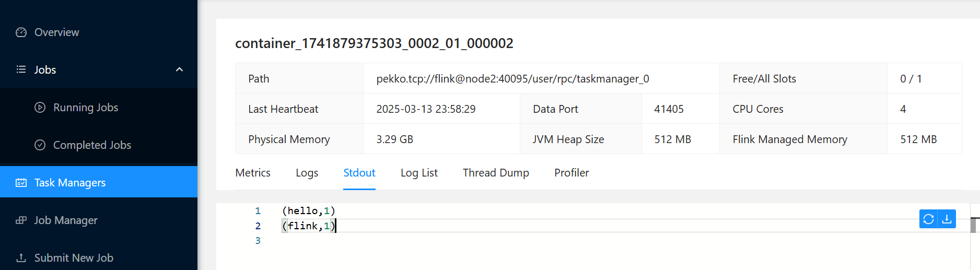Switch to the Log List tab
The height and width of the screenshot is (270, 980).
(x=419, y=173)
